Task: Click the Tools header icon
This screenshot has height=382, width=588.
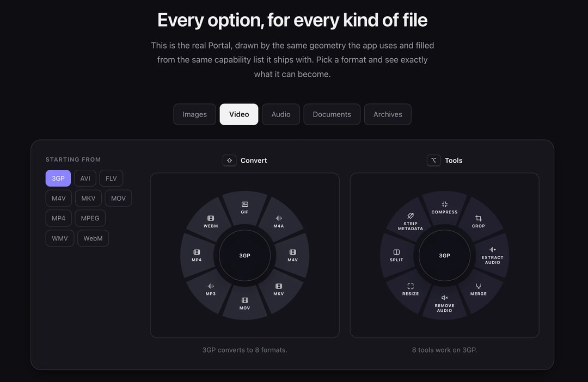Action: (433, 161)
